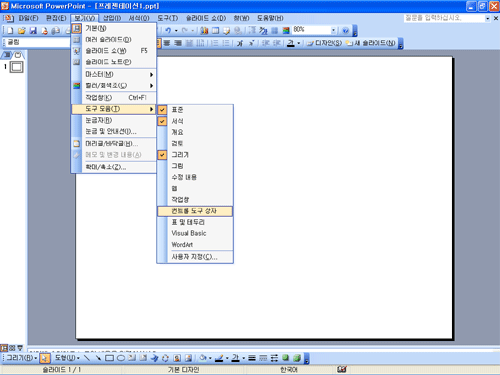Open 눈금 및 안내선(I)... dialog entry

[x=114, y=132]
